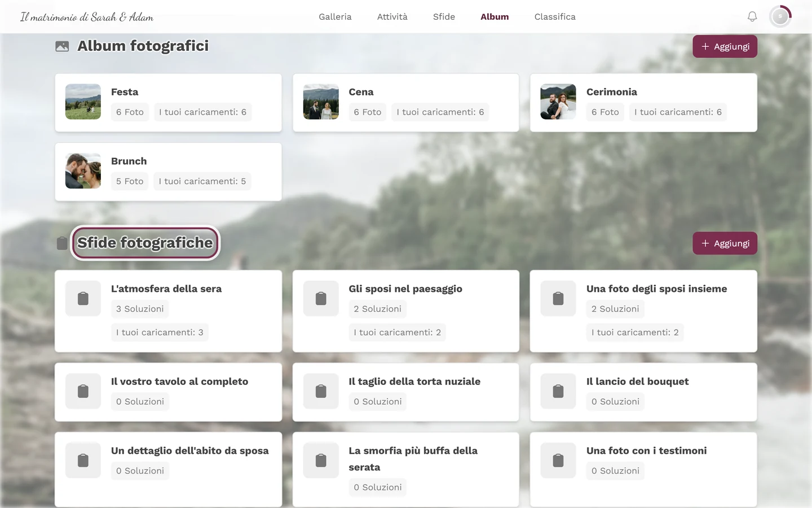Click clipboard icon of Il vostro tavolo al completo
This screenshot has width=812, height=508.
coord(83,391)
